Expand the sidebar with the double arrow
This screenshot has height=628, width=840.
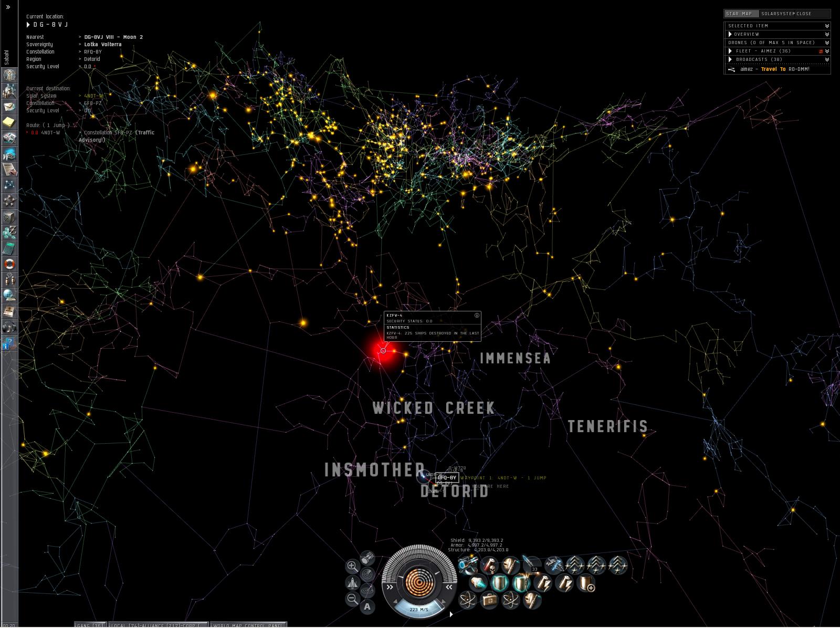point(8,7)
